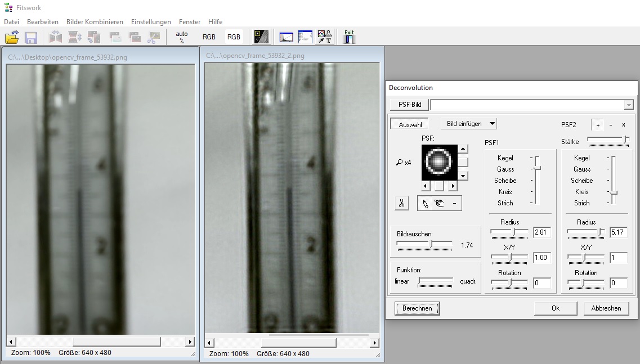Screen dimensions: 640x364
Task: Toggle the auto % stretch button
Action: tap(182, 37)
